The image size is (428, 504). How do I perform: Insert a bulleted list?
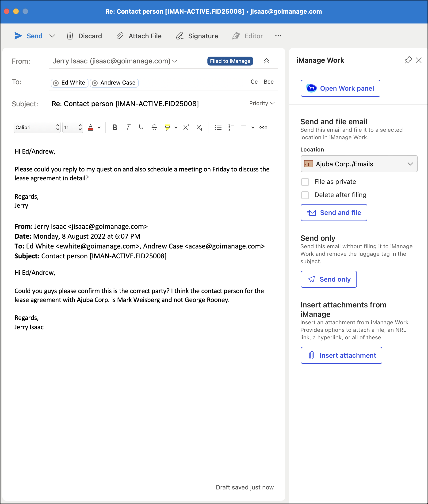[x=218, y=127]
